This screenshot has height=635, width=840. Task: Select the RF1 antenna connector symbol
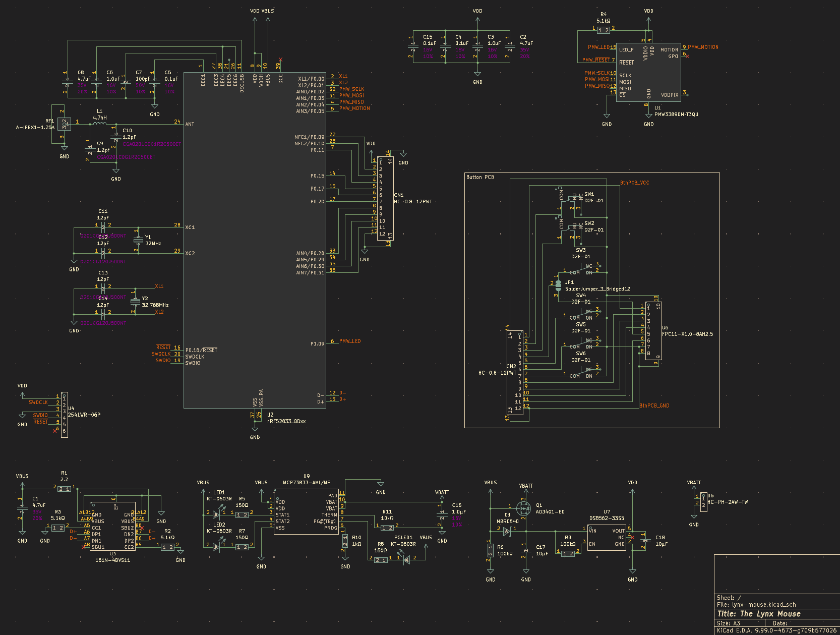coord(64,123)
